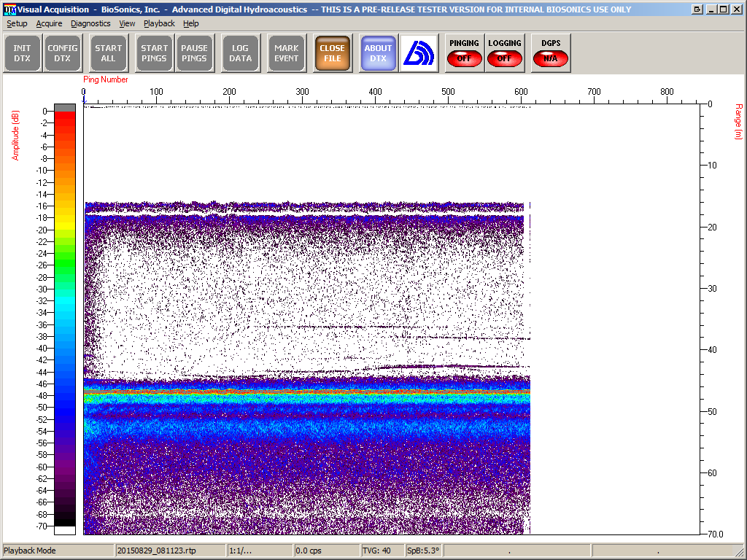Open the Playback menu

click(x=159, y=23)
